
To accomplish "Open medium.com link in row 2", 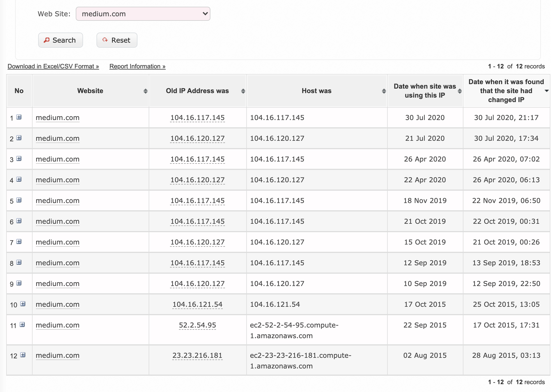I will pos(58,139).
